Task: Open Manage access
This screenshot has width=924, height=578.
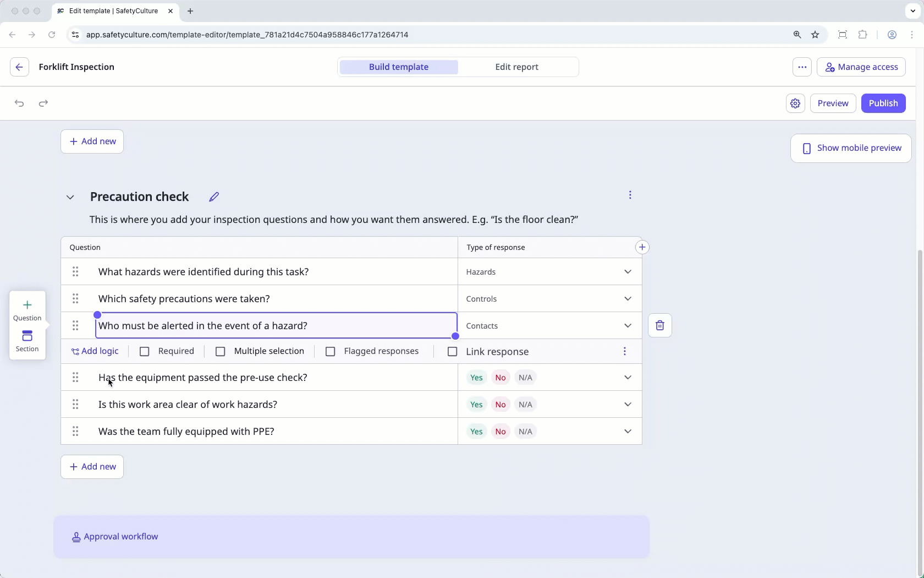Action: pos(861,67)
